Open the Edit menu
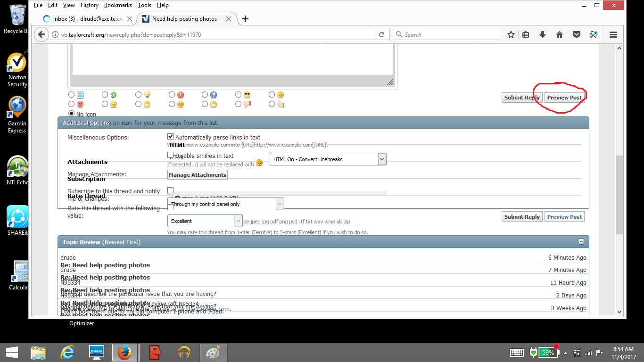Screen dimensions: 644x362 tap(53, 5)
